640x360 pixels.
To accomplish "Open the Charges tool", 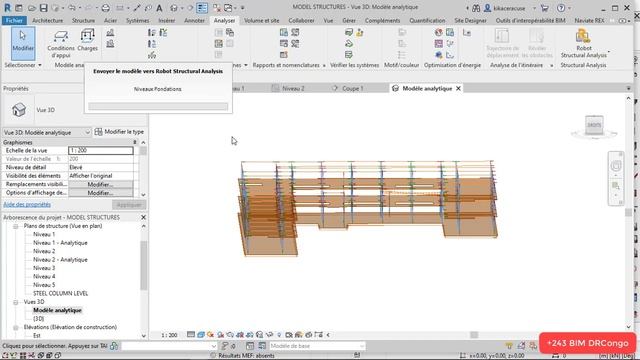I will (87, 40).
